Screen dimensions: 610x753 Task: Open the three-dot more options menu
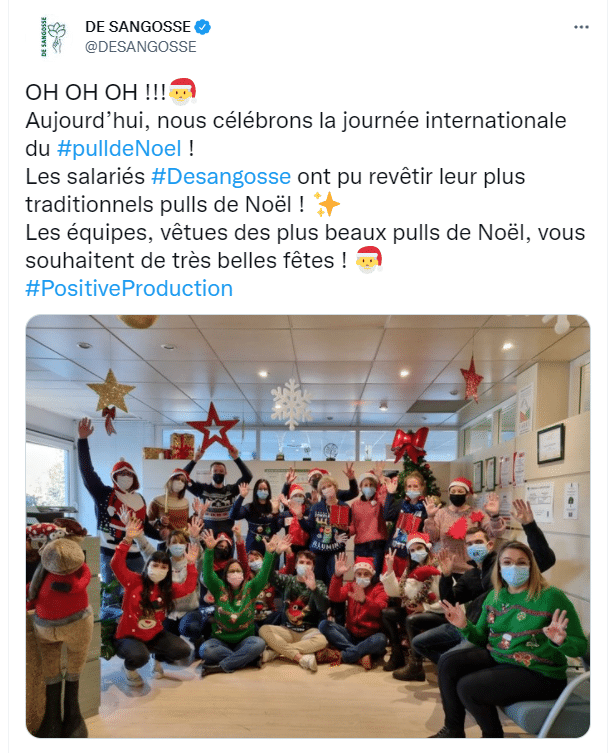click(581, 27)
